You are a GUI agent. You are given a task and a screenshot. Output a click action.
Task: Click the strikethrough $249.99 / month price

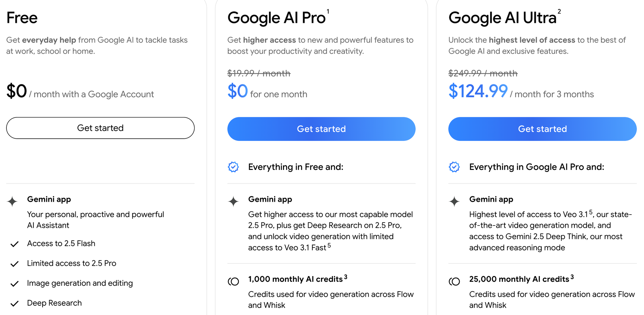click(483, 73)
